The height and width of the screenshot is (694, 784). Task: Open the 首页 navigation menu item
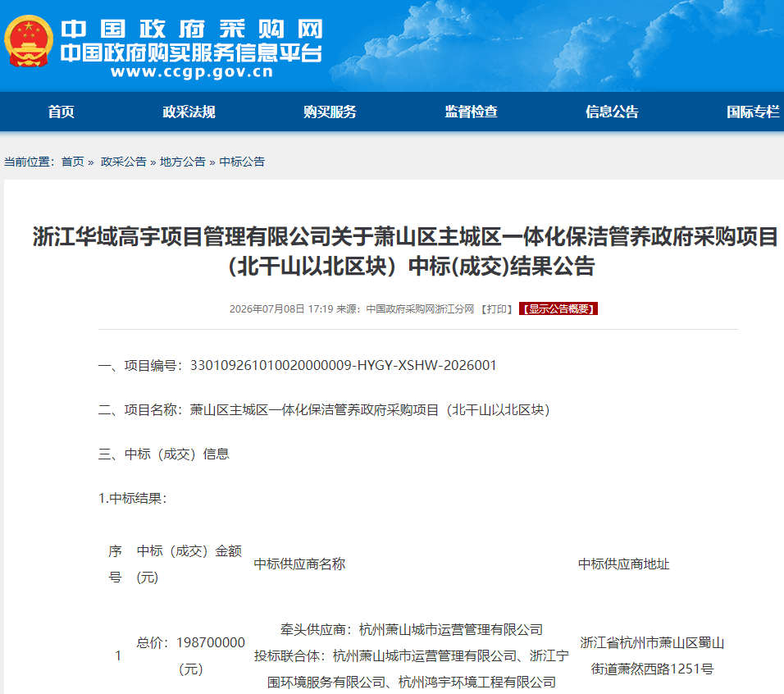[x=61, y=112]
